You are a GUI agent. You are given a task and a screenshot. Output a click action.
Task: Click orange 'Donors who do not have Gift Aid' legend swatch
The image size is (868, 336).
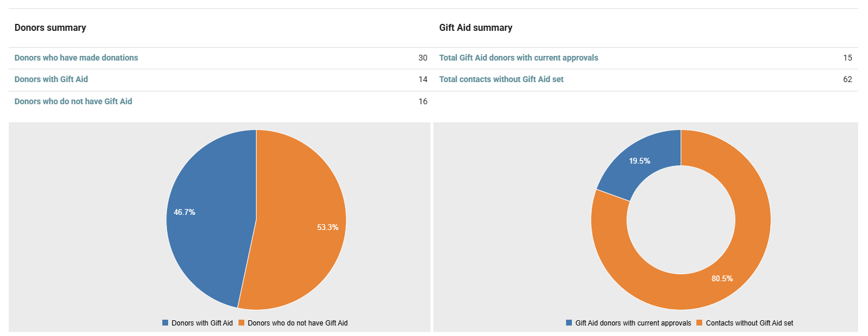click(x=241, y=323)
